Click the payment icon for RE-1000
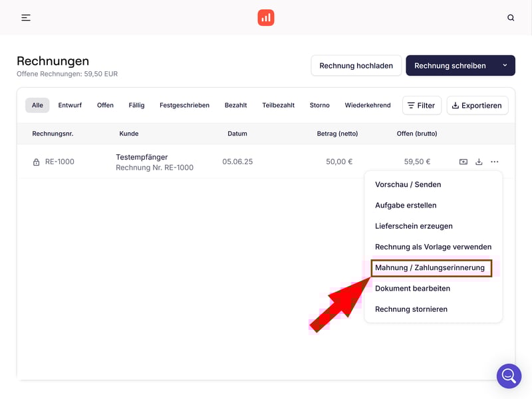The width and height of the screenshot is (532, 399). pos(464,162)
